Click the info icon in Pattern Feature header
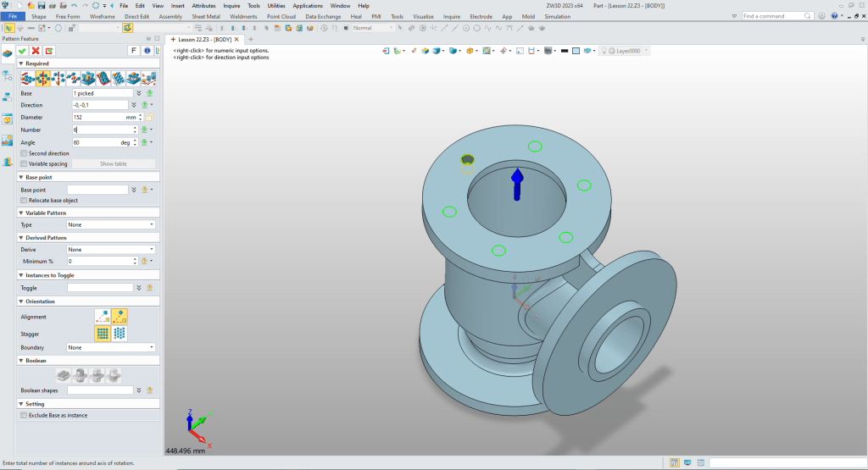Viewport: 868px width, 470px height. [x=147, y=51]
